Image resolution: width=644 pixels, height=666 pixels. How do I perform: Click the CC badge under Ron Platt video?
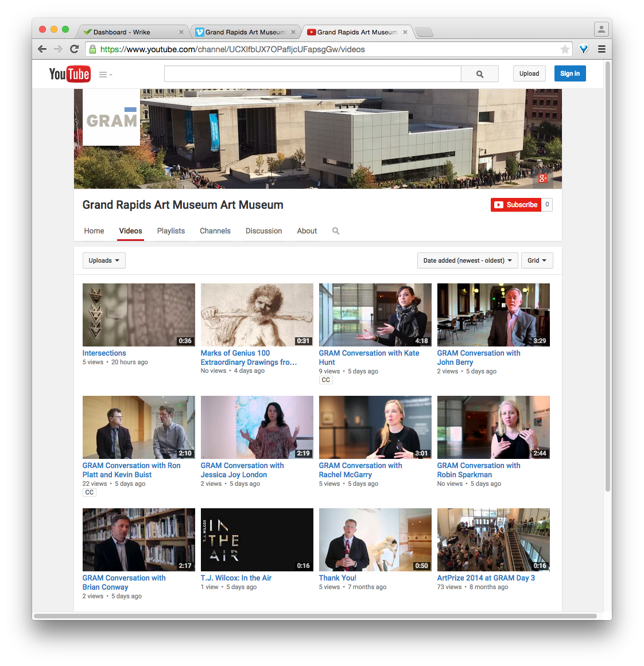(x=90, y=493)
